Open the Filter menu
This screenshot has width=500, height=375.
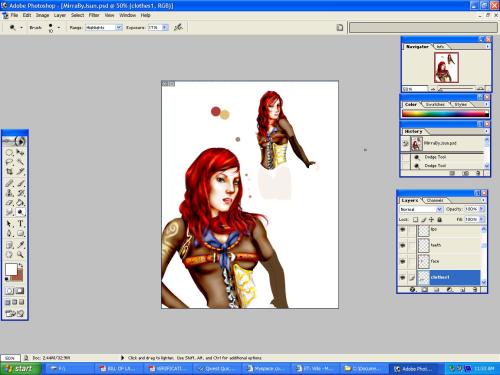pyautogui.click(x=94, y=15)
